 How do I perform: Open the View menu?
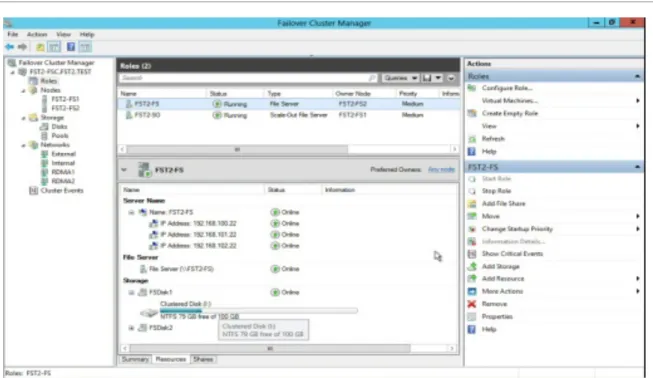point(63,34)
